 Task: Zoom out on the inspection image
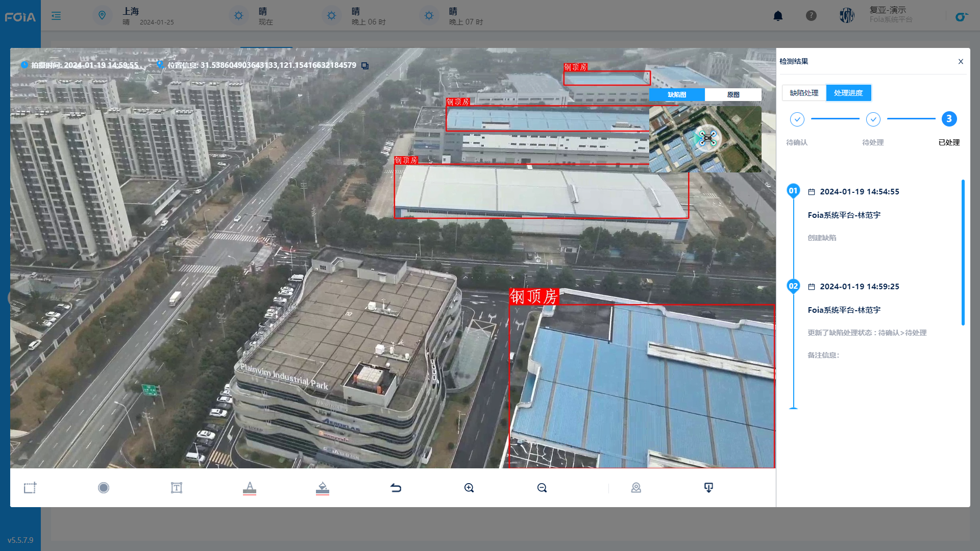pyautogui.click(x=542, y=488)
